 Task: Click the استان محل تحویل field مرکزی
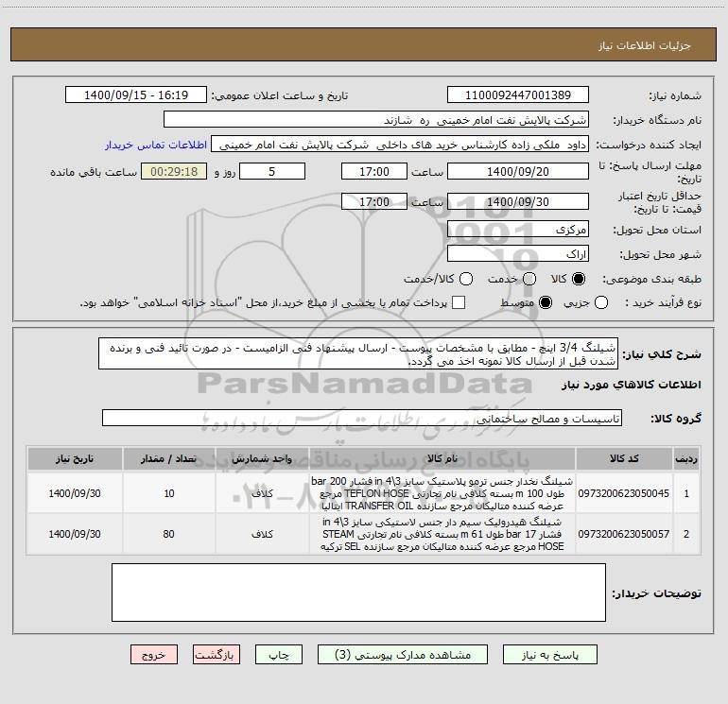[x=518, y=229]
